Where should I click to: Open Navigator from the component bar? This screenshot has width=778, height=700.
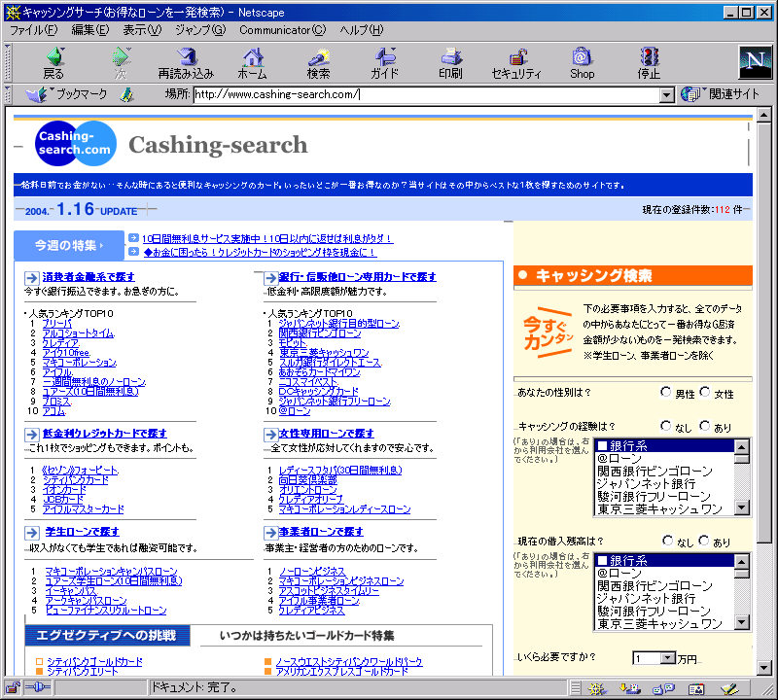click(x=597, y=688)
